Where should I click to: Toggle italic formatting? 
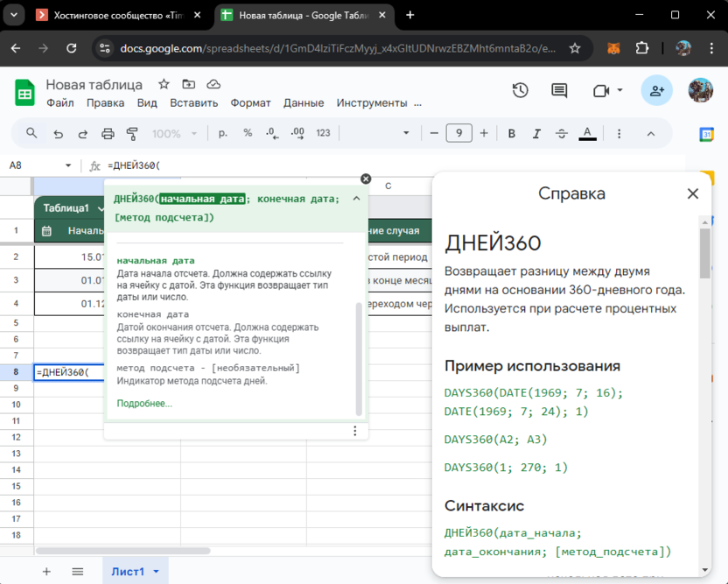pos(536,134)
